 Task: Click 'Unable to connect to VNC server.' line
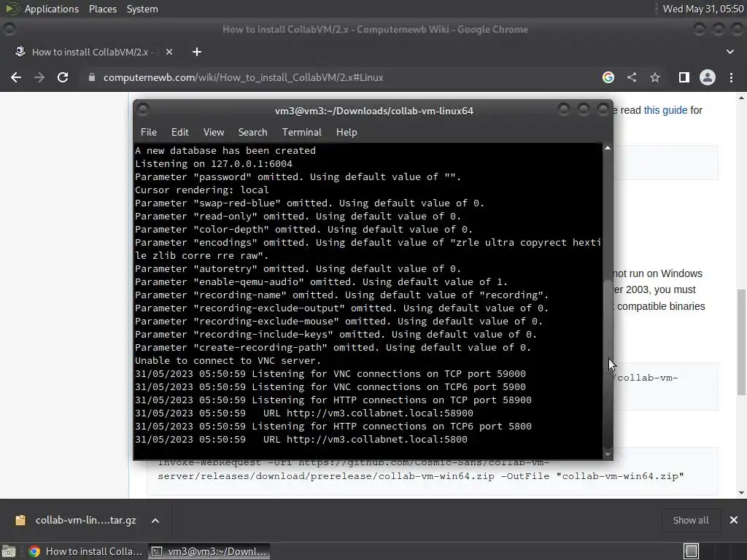pyautogui.click(x=228, y=361)
